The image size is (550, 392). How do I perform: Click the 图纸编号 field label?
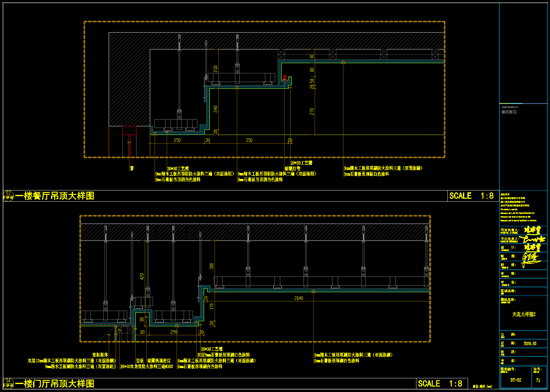(508, 369)
